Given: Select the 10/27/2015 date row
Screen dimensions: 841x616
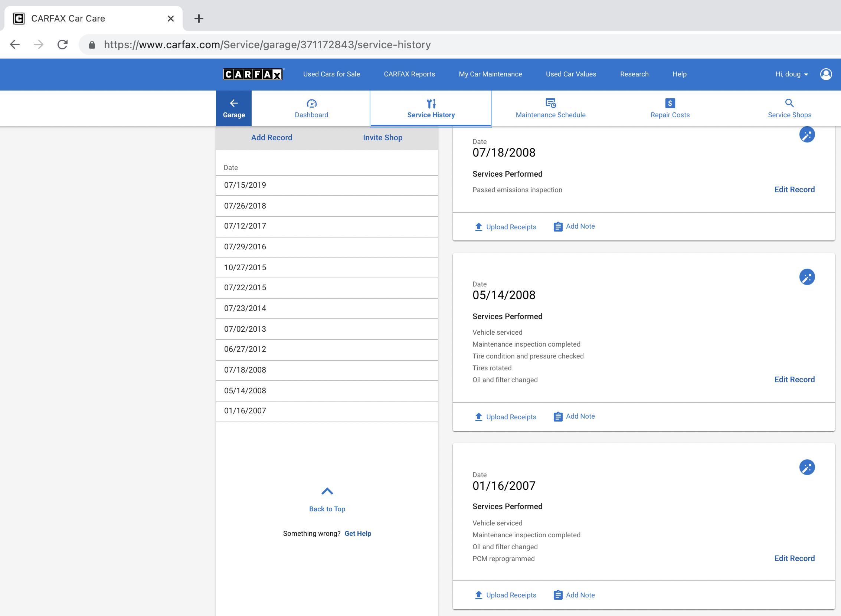Looking at the screenshot, I should point(327,267).
